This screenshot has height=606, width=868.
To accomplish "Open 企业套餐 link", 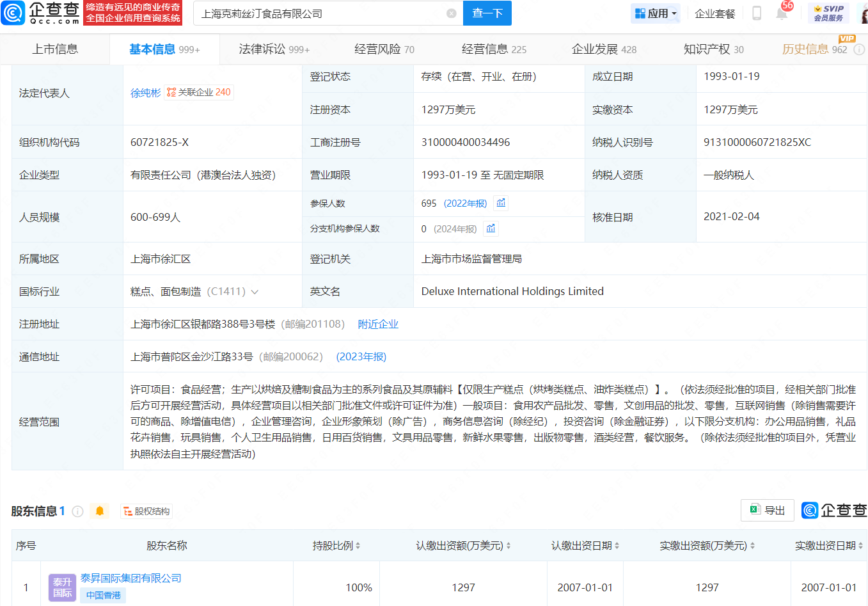I will click(715, 13).
